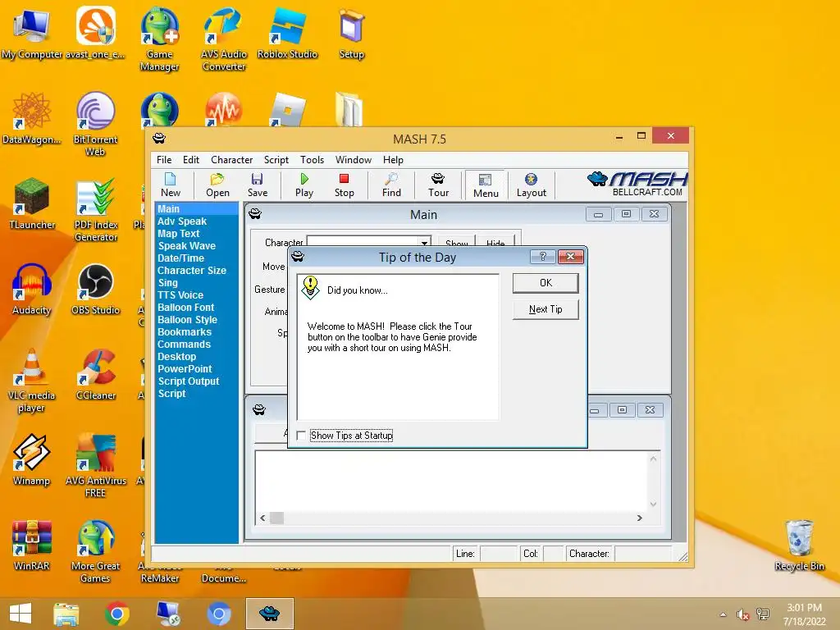Select PowerPoint in the side panel
Screen dimensions: 840x630
[185, 369]
